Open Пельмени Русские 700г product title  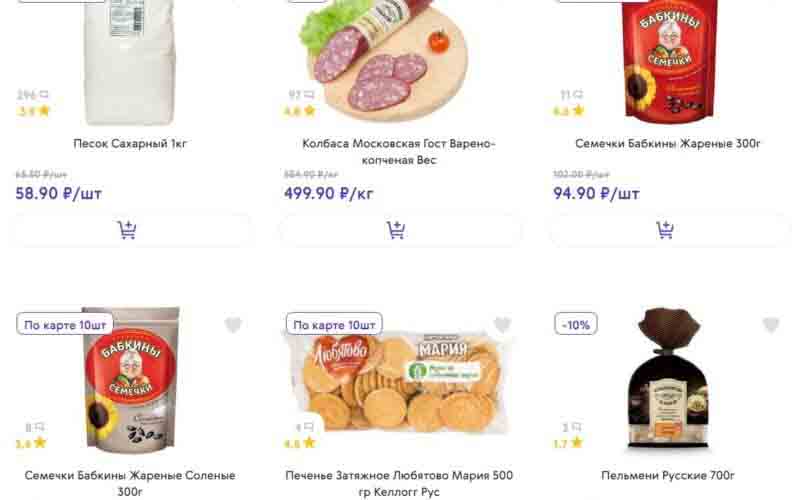(x=668, y=475)
